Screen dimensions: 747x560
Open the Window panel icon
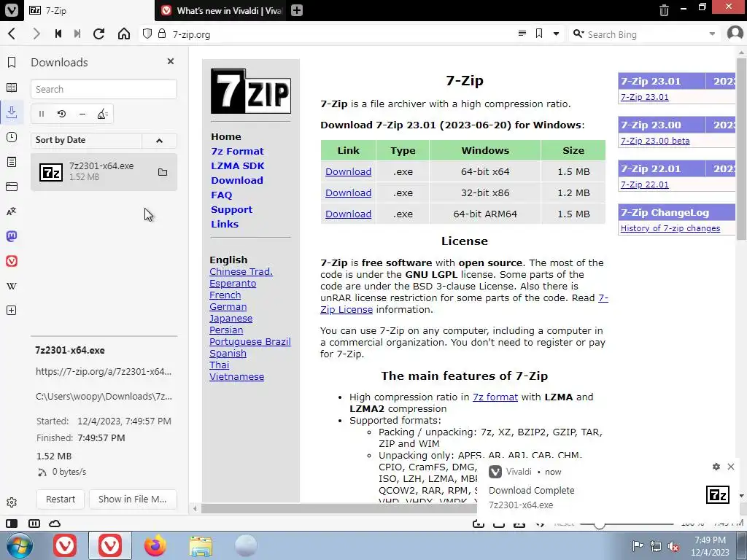(x=12, y=187)
